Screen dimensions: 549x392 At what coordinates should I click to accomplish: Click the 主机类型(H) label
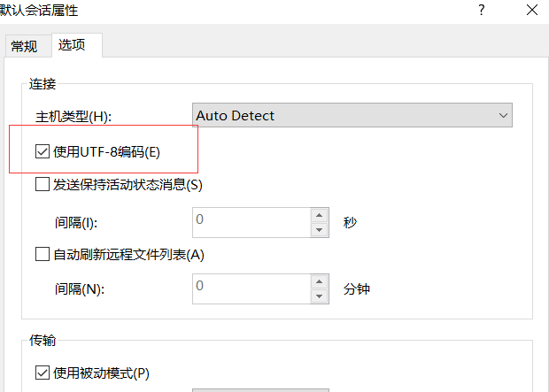coord(73,116)
